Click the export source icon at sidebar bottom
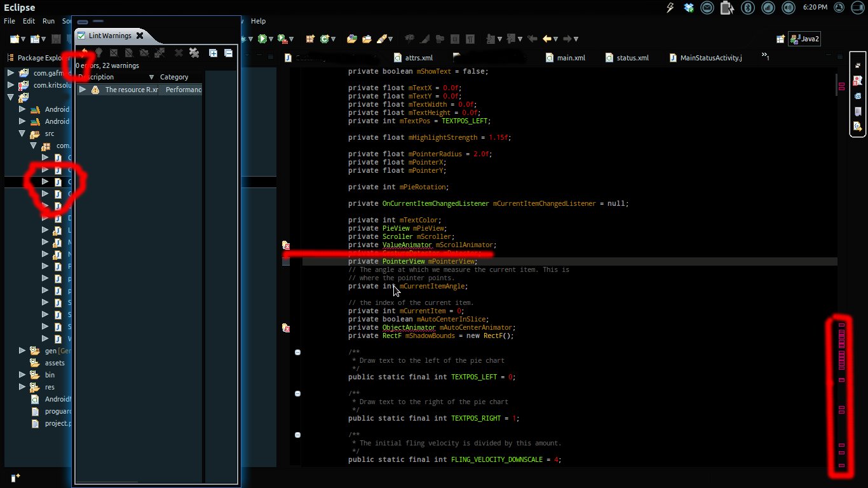Viewport: 868px width, 488px height. tap(857, 126)
